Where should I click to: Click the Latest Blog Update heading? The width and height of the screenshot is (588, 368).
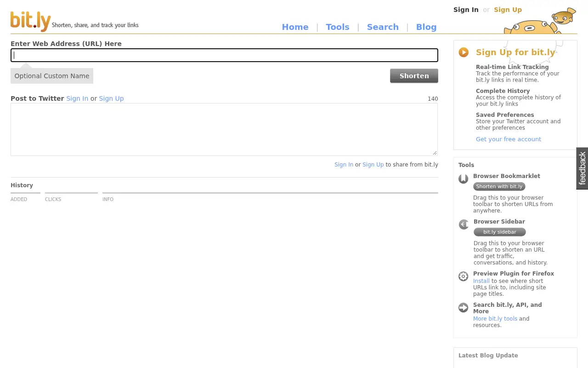488,356
